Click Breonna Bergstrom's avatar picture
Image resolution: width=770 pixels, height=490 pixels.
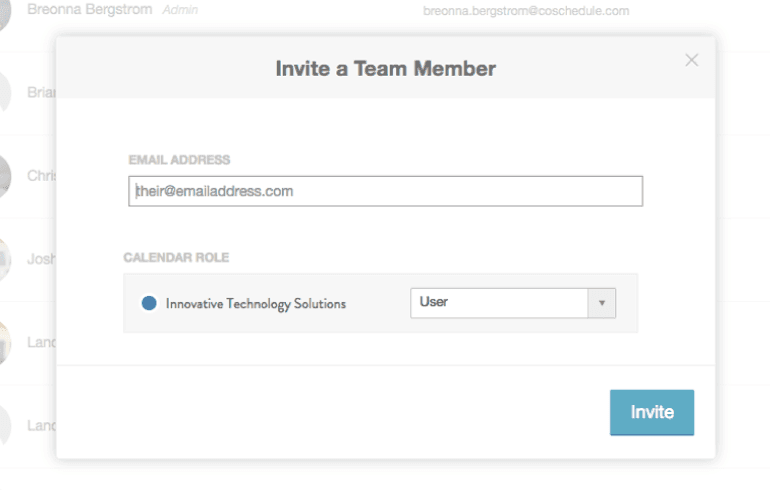point(5,12)
